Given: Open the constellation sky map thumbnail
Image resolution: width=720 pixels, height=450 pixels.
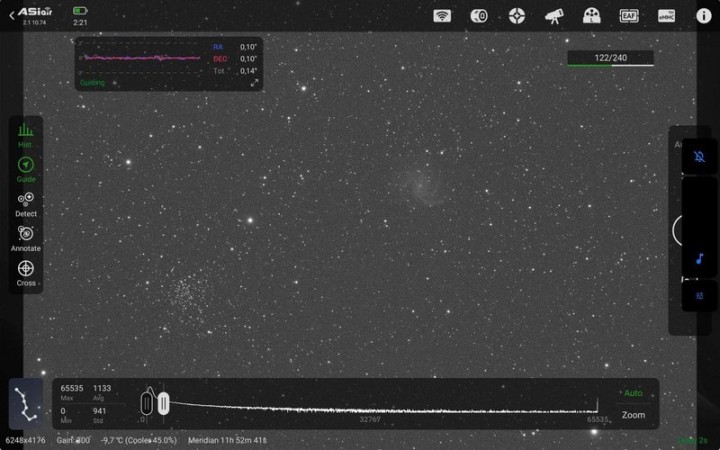Looking at the screenshot, I should pos(26,404).
